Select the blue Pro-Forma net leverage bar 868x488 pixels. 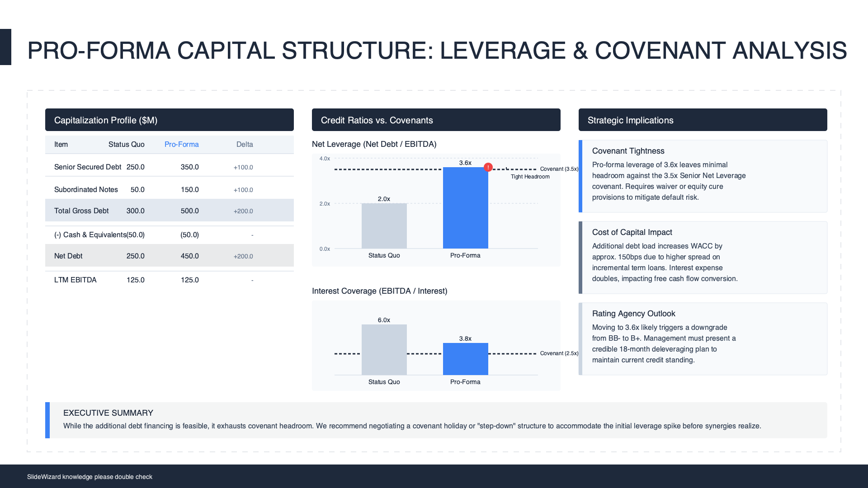click(x=465, y=208)
